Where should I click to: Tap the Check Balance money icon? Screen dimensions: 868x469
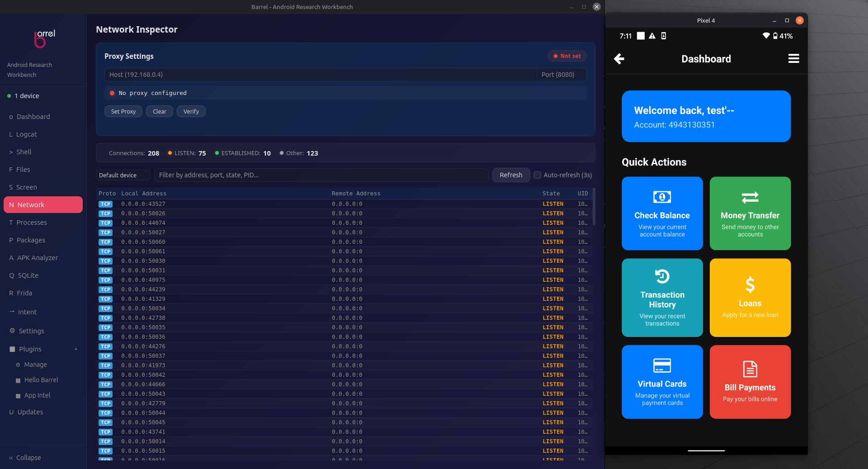[662, 197]
